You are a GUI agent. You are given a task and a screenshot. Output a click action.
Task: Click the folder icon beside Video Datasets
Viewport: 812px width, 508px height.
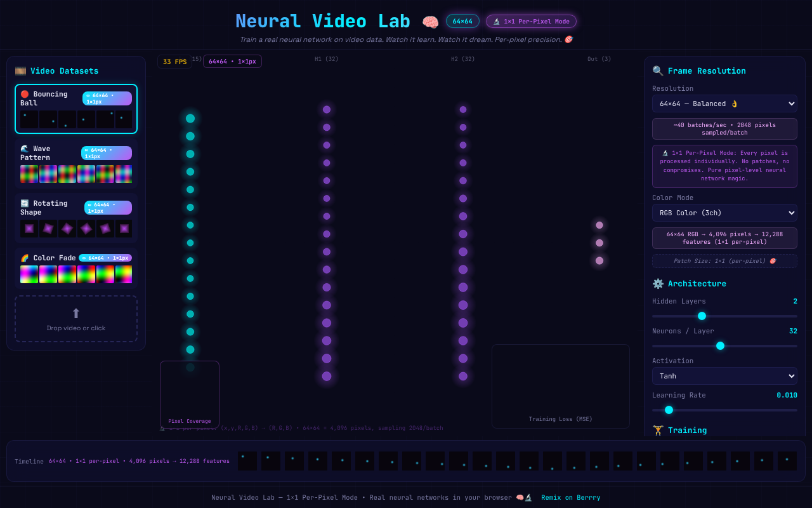(x=21, y=70)
